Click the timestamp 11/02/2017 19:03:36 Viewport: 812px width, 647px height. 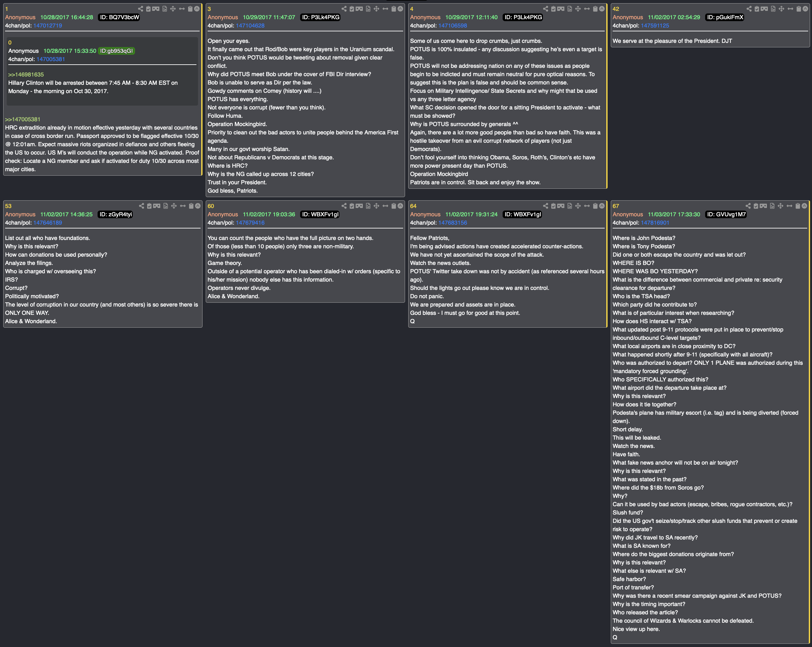269,214
